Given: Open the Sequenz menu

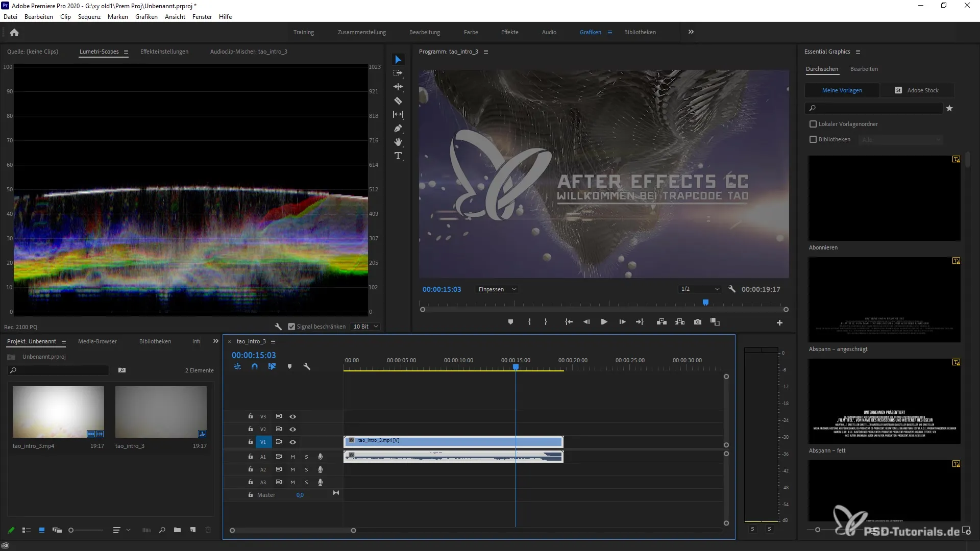Looking at the screenshot, I should (89, 17).
